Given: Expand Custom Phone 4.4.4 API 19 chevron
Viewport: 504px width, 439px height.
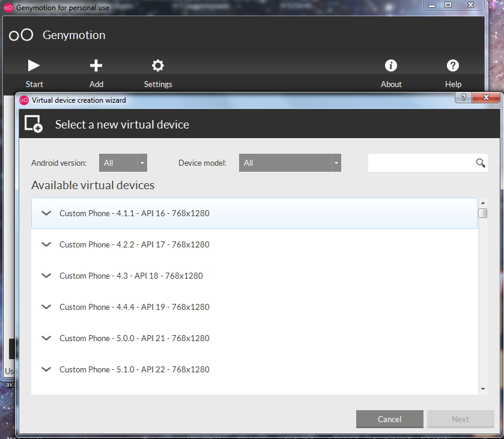Looking at the screenshot, I should click(x=46, y=307).
